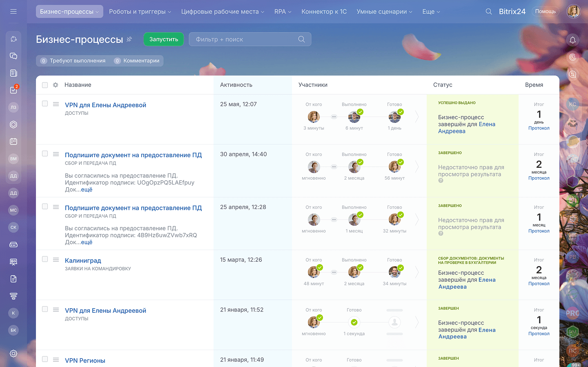
Task: Click into the Фильтр + поиск field
Action: [250, 39]
